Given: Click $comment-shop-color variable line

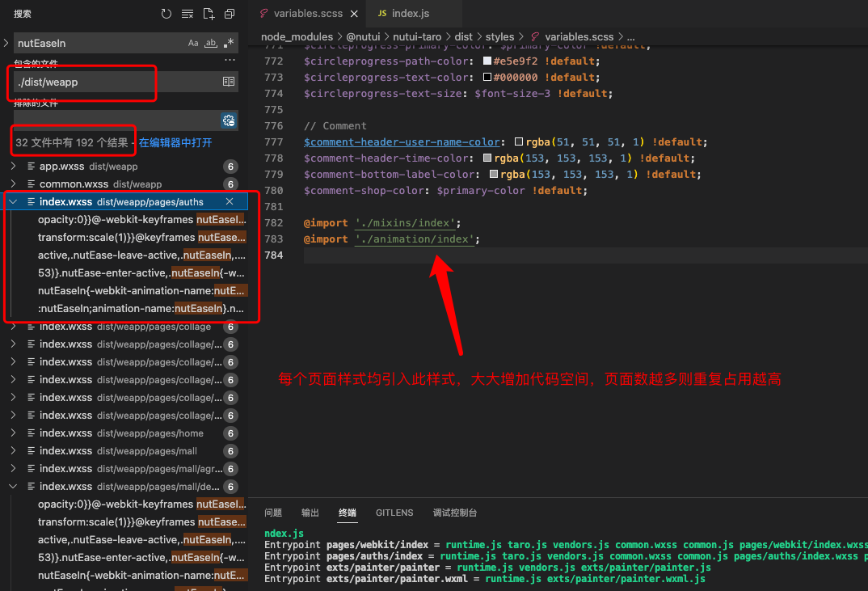Looking at the screenshot, I should [x=445, y=190].
